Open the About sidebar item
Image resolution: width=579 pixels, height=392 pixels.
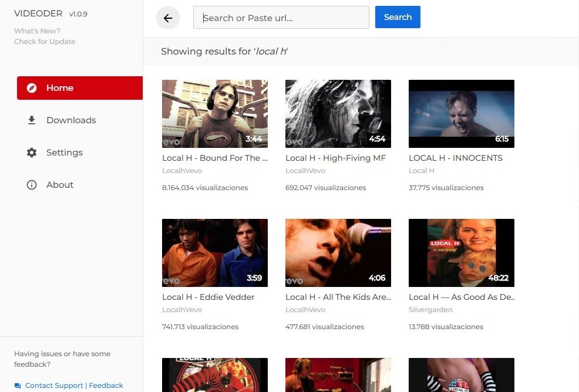point(80,185)
